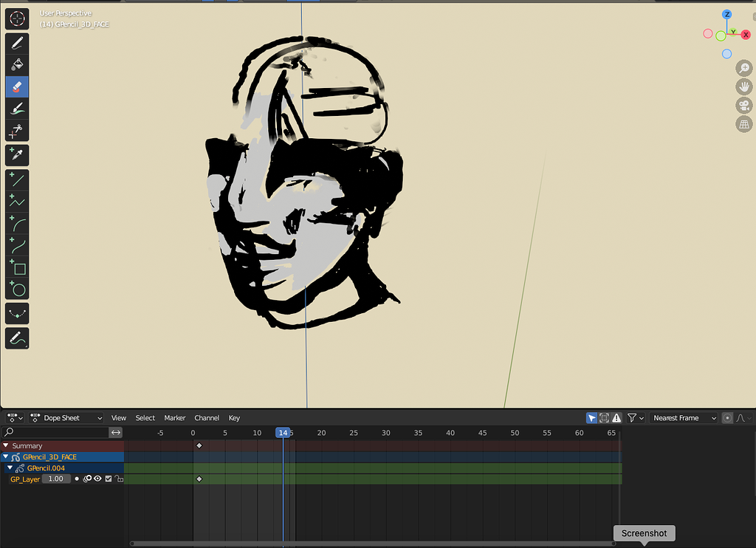The height and width of the screenshot is (548, 756).
Task: Toggle Only Show Selected arrow
Action: (591, 418)
